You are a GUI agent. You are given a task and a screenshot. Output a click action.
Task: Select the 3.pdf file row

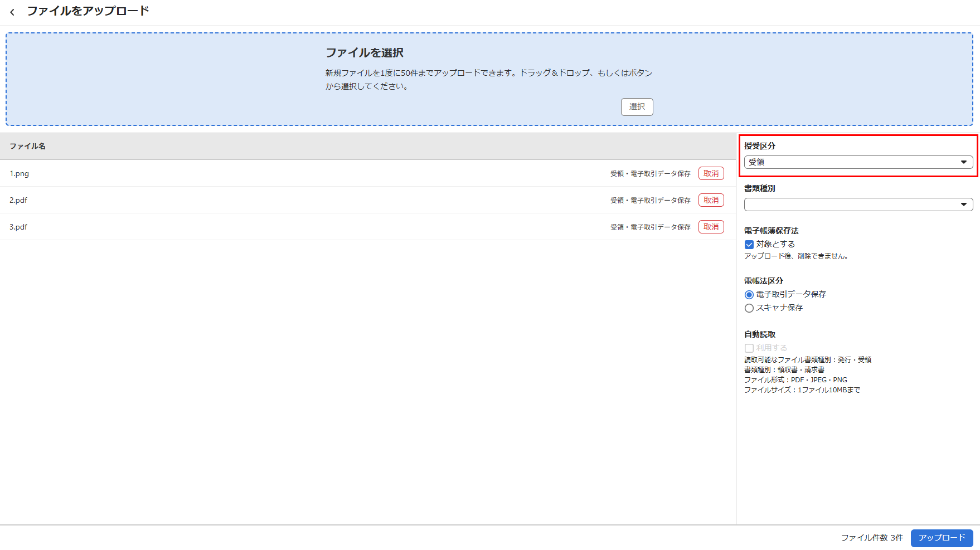click(279, 227)
